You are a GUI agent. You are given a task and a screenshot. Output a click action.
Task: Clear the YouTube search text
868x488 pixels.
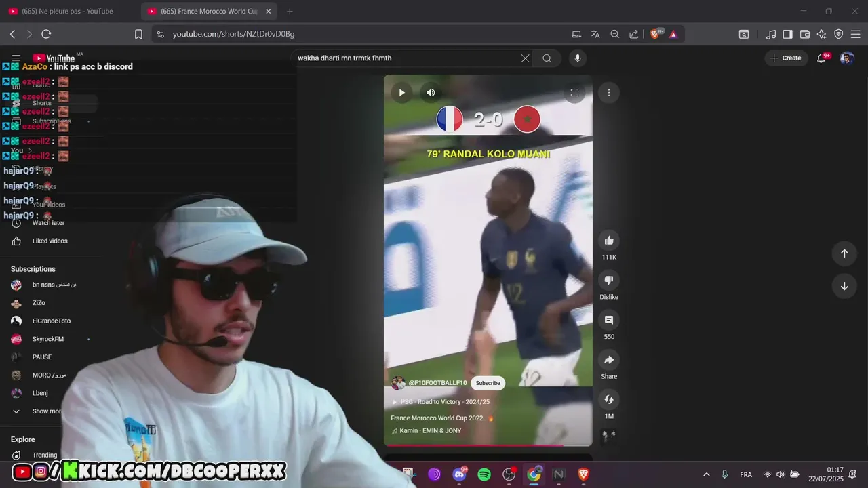point(525,58)
